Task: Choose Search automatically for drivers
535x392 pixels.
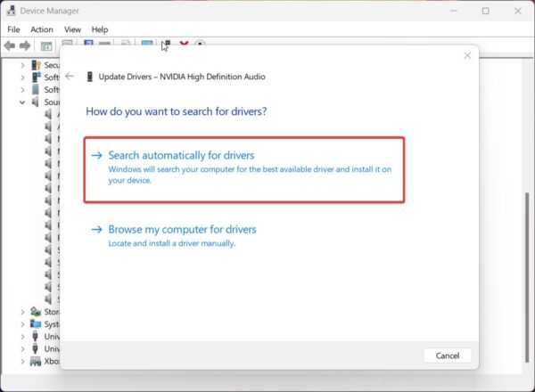Action: [244, 170]
